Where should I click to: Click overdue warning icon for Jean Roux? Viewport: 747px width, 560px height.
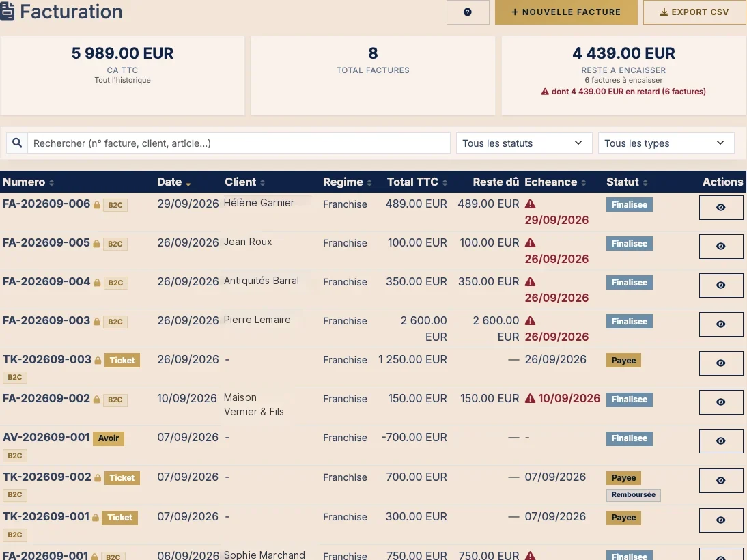click(531, 243)
